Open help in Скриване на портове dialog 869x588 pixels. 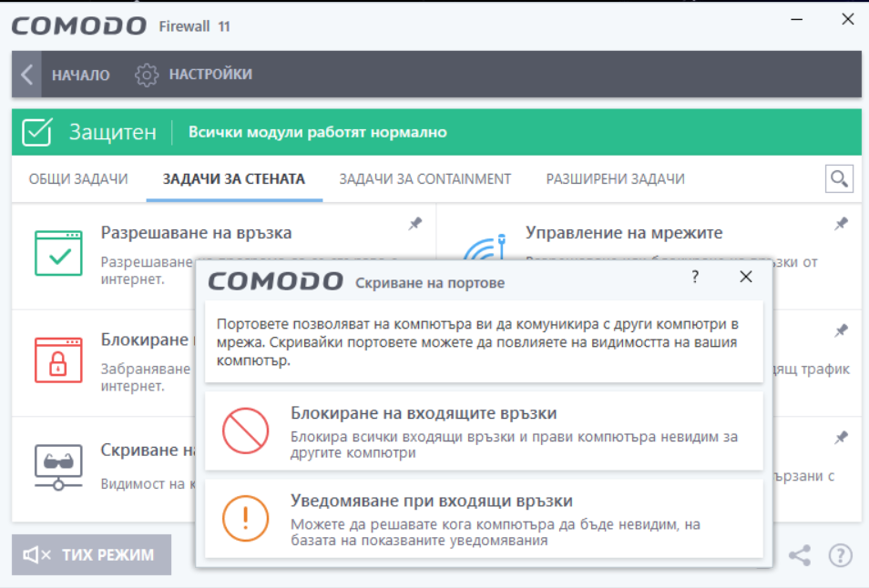coord(696,277)
